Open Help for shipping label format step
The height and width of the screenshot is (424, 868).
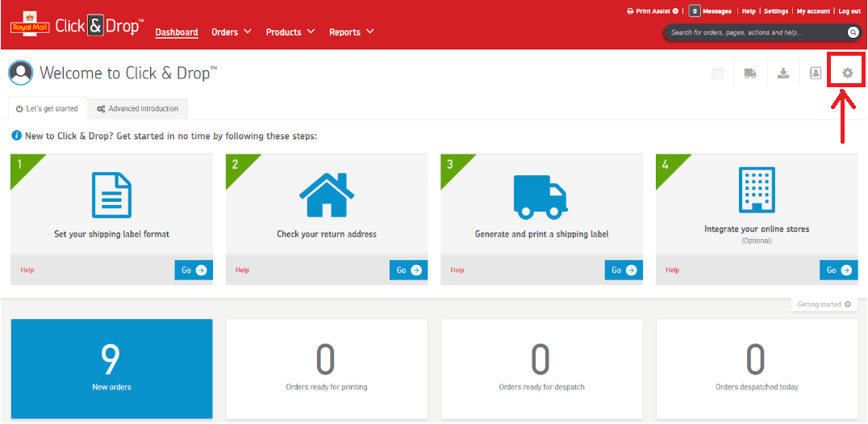27,270
